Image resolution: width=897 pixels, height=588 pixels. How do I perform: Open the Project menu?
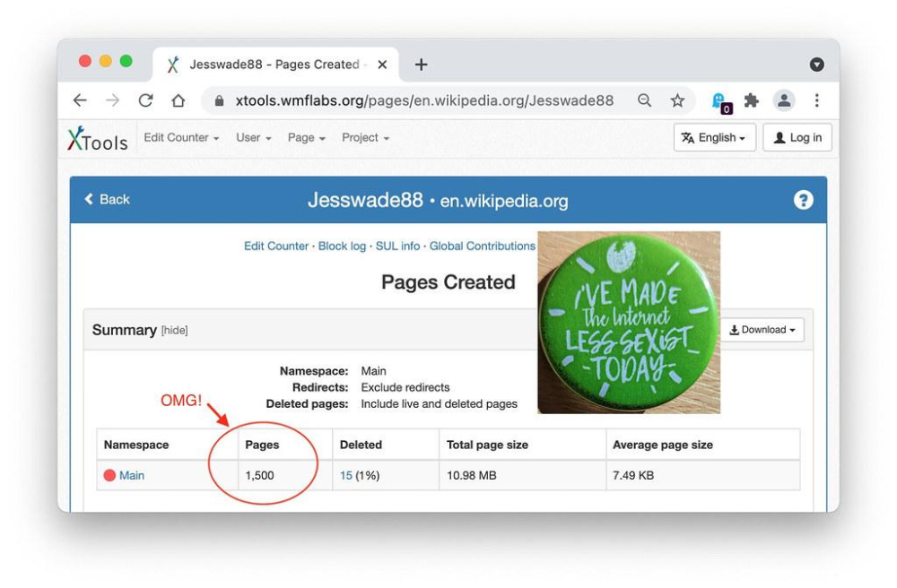click(365, 138)
